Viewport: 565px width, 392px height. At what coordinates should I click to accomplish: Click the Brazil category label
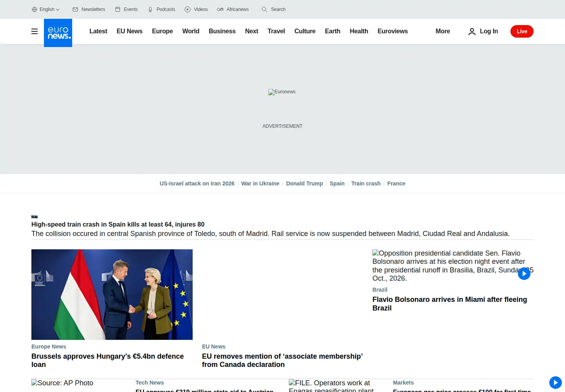[x=380, y=290]
